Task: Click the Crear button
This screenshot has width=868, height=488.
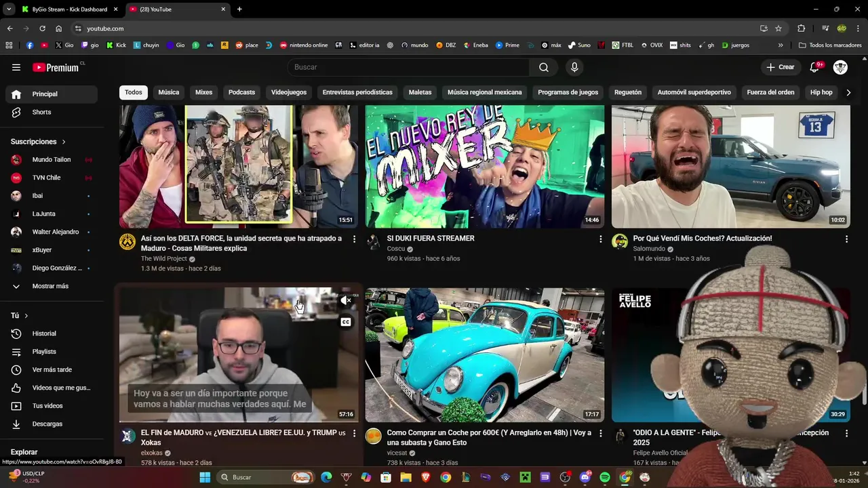Action: pyautogui.click(x=780, y=67)
